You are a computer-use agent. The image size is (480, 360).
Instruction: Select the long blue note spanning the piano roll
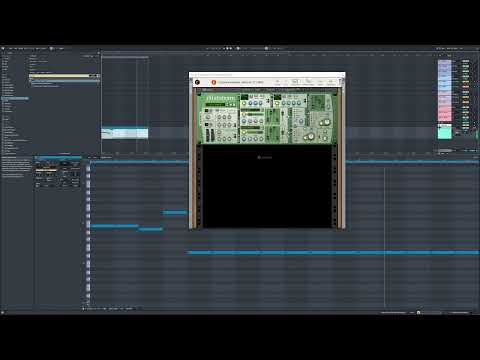333,253
